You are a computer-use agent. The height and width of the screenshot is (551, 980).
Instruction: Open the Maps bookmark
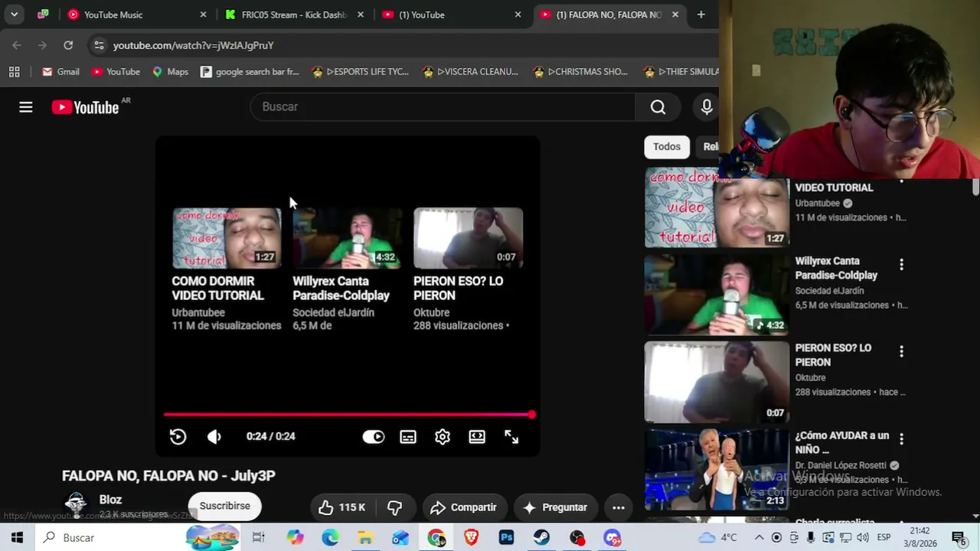[170, 71]
